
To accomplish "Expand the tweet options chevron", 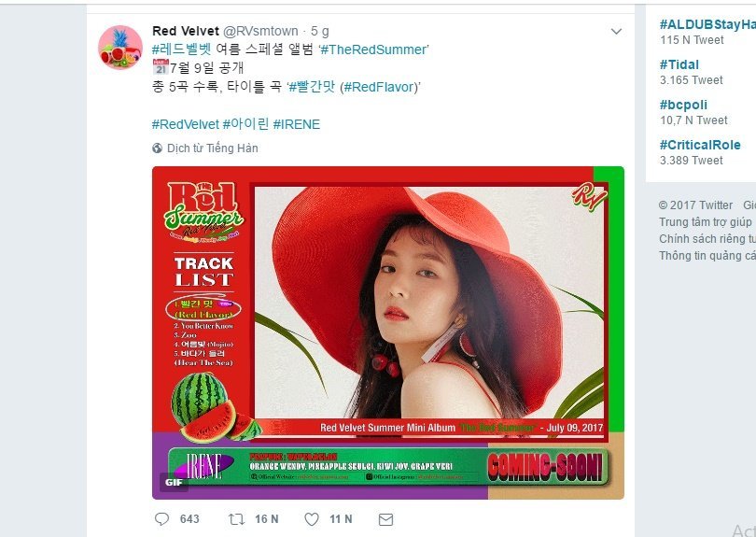I will click(x=616, y=32).
